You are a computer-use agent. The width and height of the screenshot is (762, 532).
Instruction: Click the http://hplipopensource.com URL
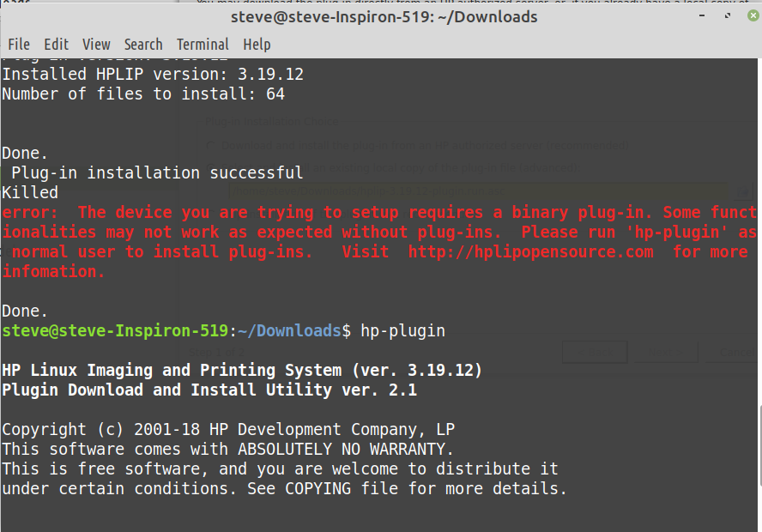click(530, 252)
